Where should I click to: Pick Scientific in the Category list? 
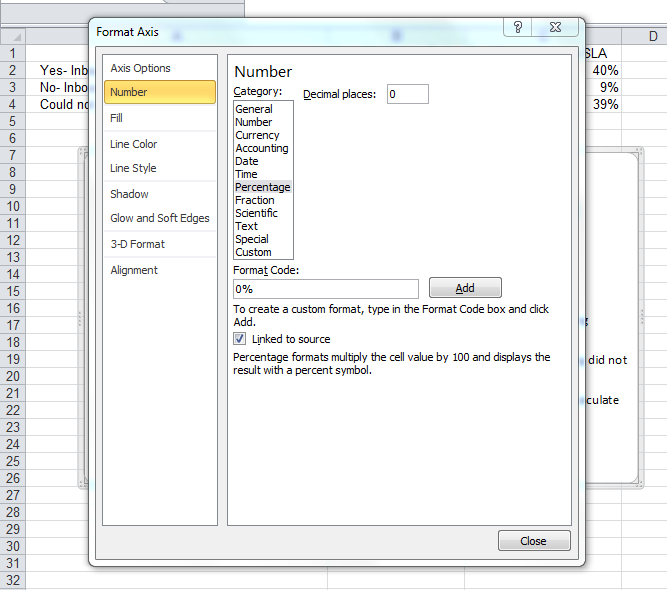pos(256,213)
